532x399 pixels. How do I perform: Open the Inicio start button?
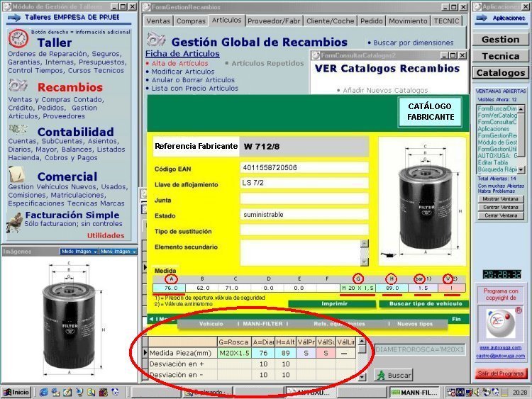tap(16, 392)
